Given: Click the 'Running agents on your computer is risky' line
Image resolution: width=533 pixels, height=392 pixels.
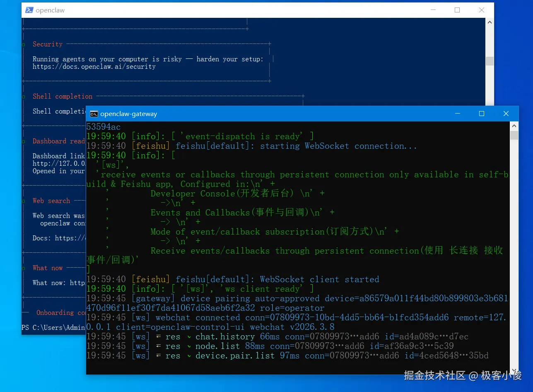Looking at the screenshot, I should pos(148,59).
